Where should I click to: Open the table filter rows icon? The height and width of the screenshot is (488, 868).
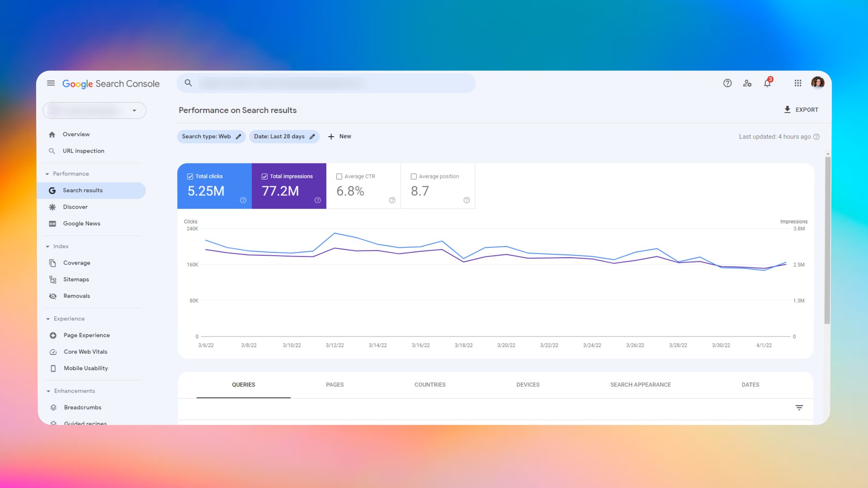[799, 408]
